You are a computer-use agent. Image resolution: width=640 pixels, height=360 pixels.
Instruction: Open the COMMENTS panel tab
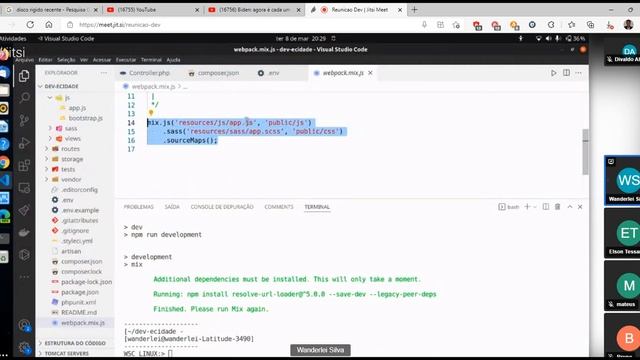tap(279, 207)
